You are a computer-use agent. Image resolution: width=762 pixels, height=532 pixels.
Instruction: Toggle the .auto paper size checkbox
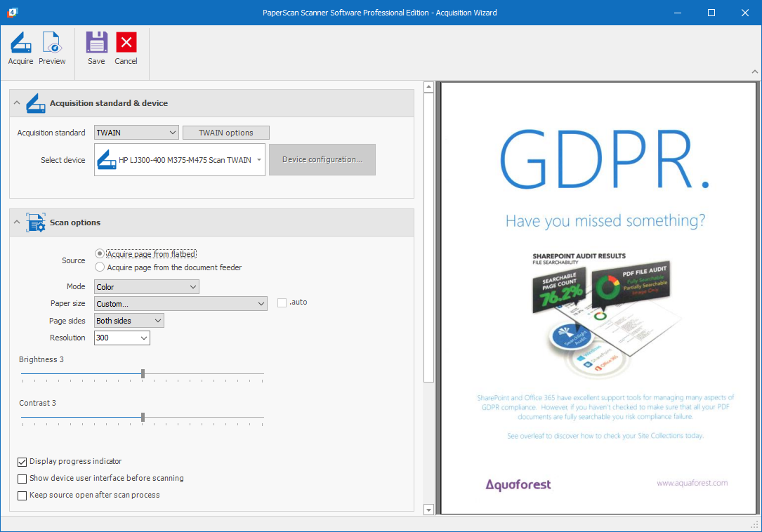[282, 302]
